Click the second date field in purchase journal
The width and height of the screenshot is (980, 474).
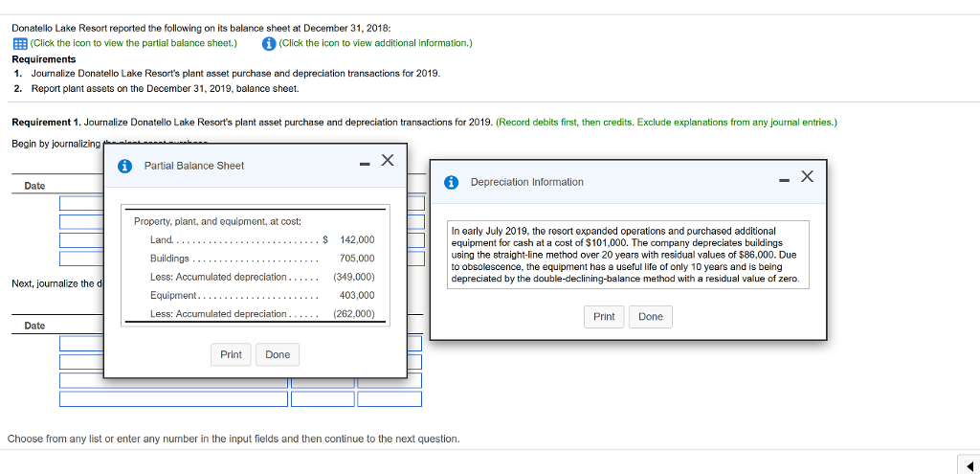pos(81,222)
